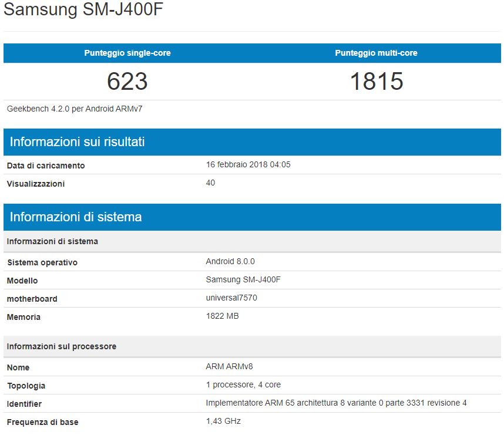Click the Geekbench 4.2.0 per Android ARMv7 text
This screenshot has width=504, height=442.
click(x=75, y=109)
